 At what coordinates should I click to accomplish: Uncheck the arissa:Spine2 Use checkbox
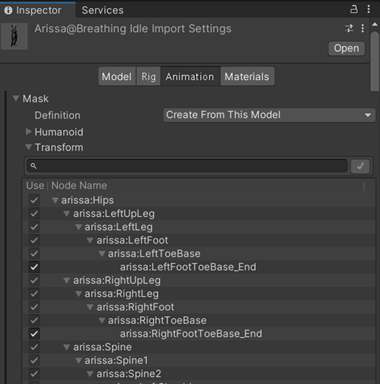click(34, 374)
